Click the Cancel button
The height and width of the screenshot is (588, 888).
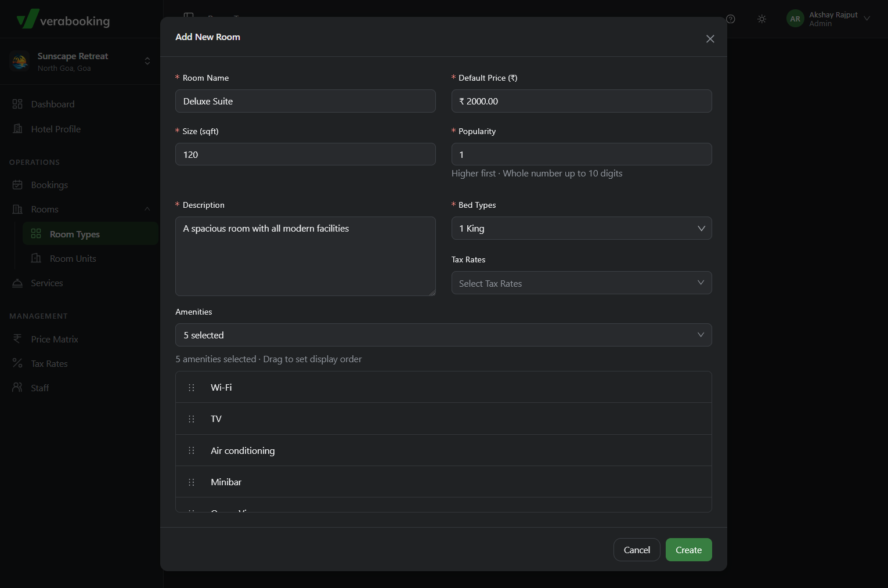pyautogui.click(x=637, y=550)
